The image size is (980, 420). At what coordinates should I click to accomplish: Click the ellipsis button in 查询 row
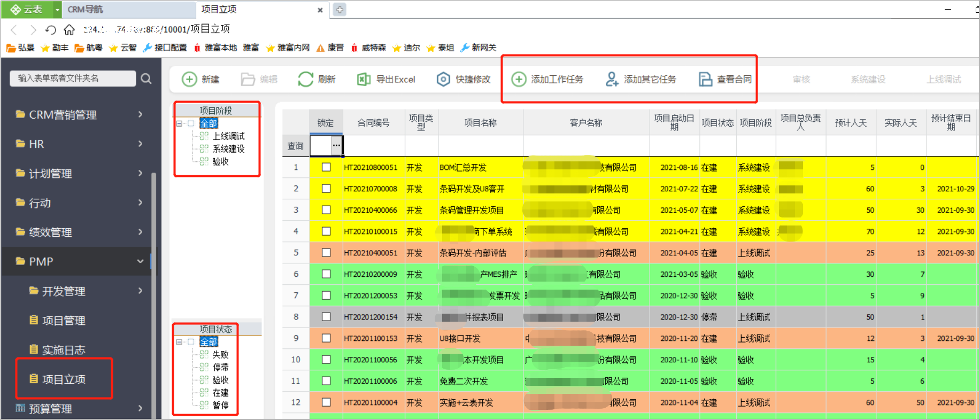coord(336,145)
